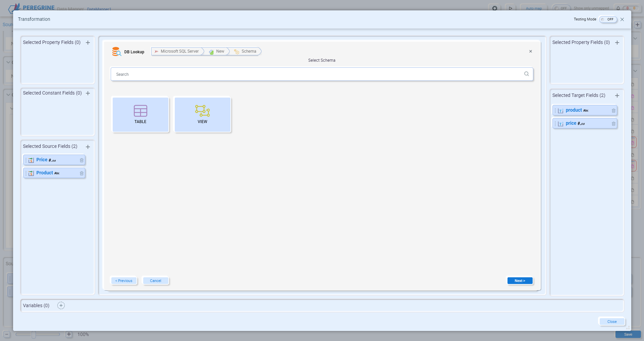Click the product target field type icon

560,111
